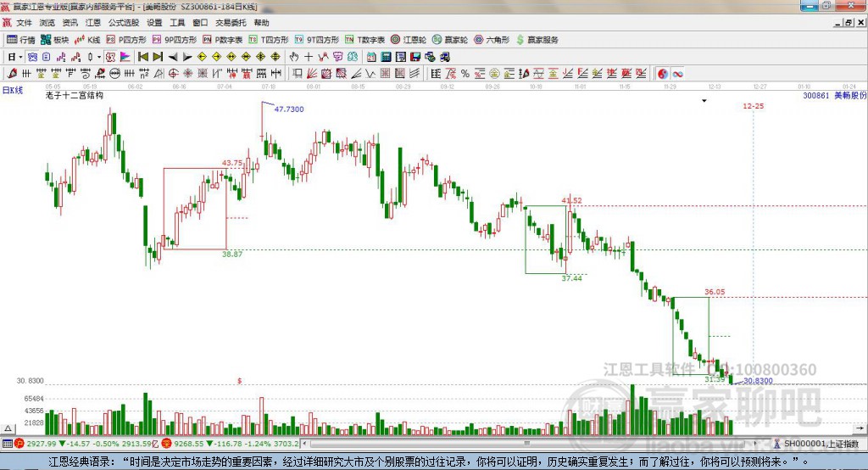Open the 公式选股 menu
Screen dimensions: 868x470
pos(124,23)
